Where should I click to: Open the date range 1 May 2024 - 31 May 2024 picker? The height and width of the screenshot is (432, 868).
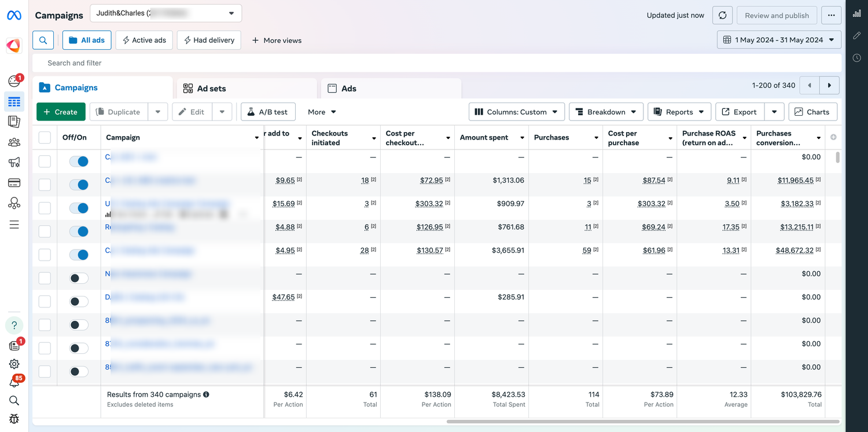coord(779,40)
